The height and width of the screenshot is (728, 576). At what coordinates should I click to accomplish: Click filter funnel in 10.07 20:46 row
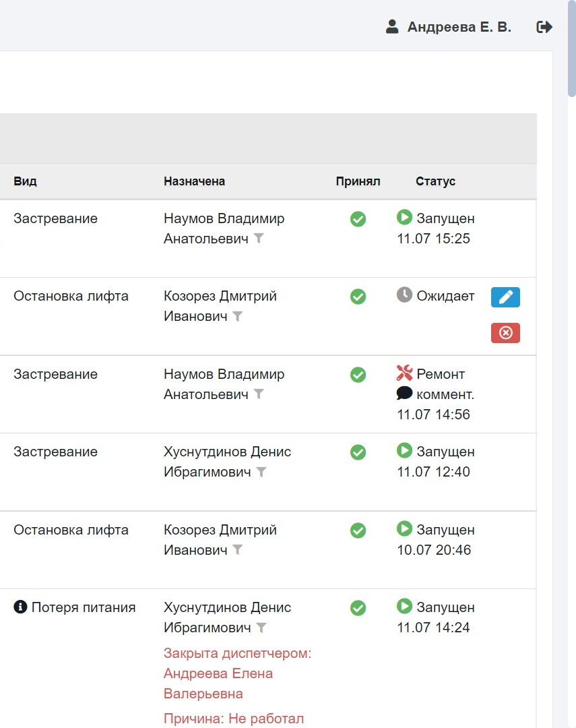click(x=237, y=550)
